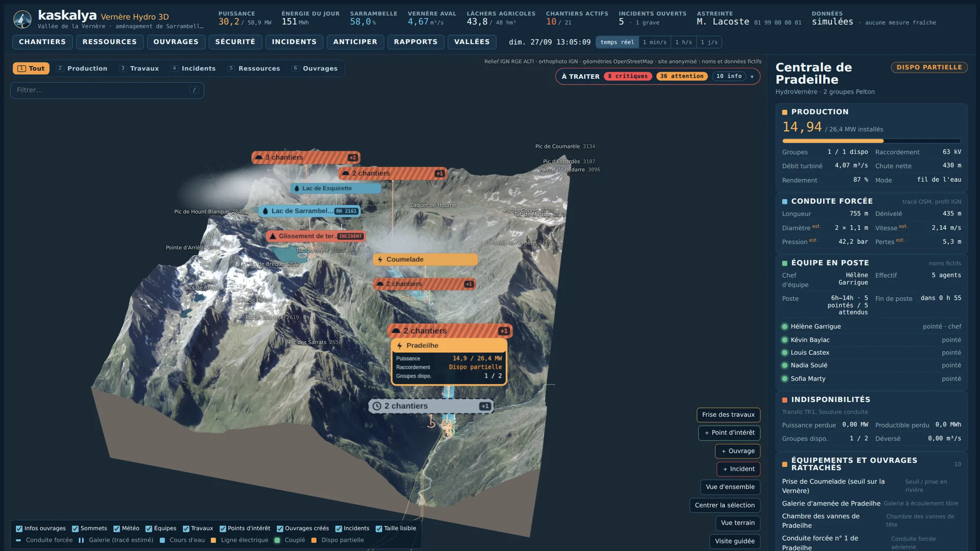980x551 pixels.
Task: Toggle the Incidents layer checkbox
Action: pyautogui.click(x=338, y=528)
